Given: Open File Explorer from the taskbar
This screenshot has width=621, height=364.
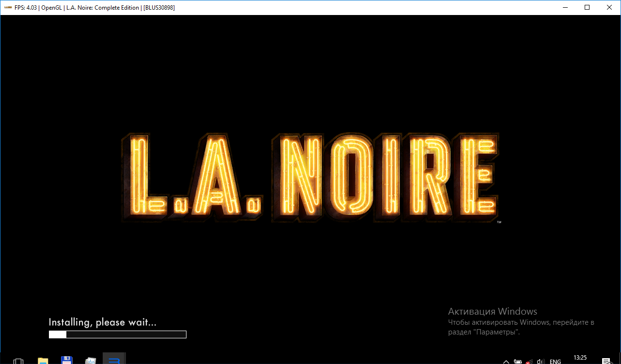Looking at the screenshot, I should [43, 360].
